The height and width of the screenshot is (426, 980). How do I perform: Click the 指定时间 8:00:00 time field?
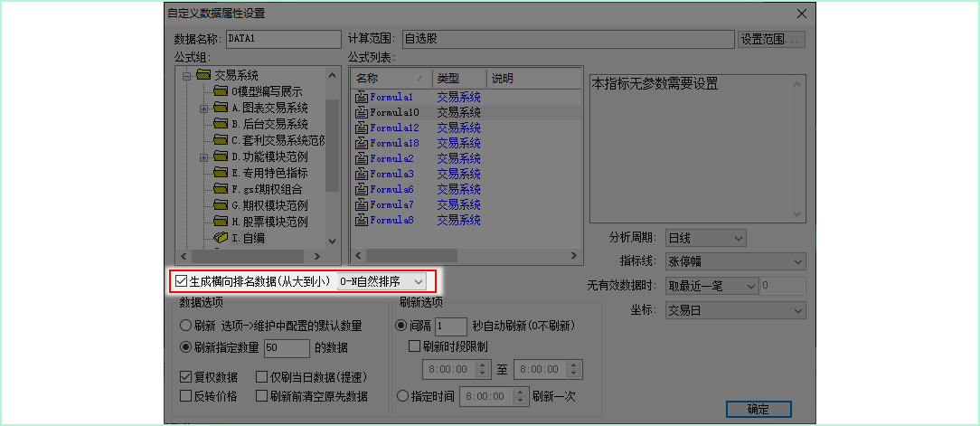495,396
